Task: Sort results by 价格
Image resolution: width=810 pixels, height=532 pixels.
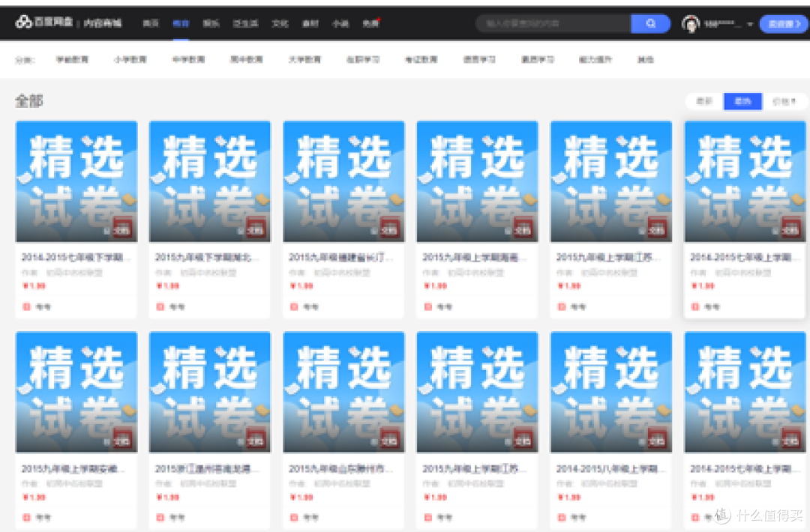Action: click(x=784, y=101)
